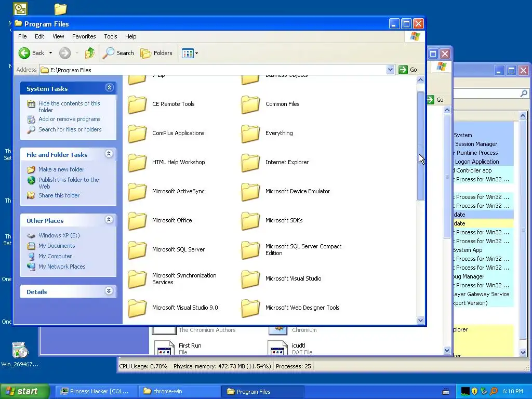Click Share this folder link
Viewport: 532px width, 399px height.
point(59,195)
